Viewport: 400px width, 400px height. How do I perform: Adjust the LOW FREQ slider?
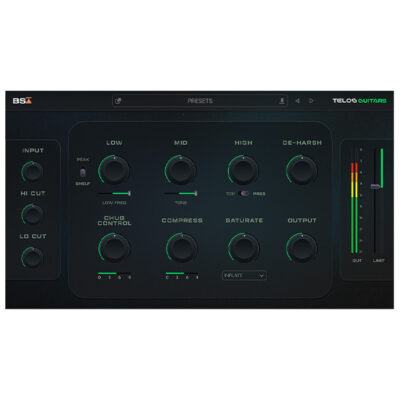114,193
